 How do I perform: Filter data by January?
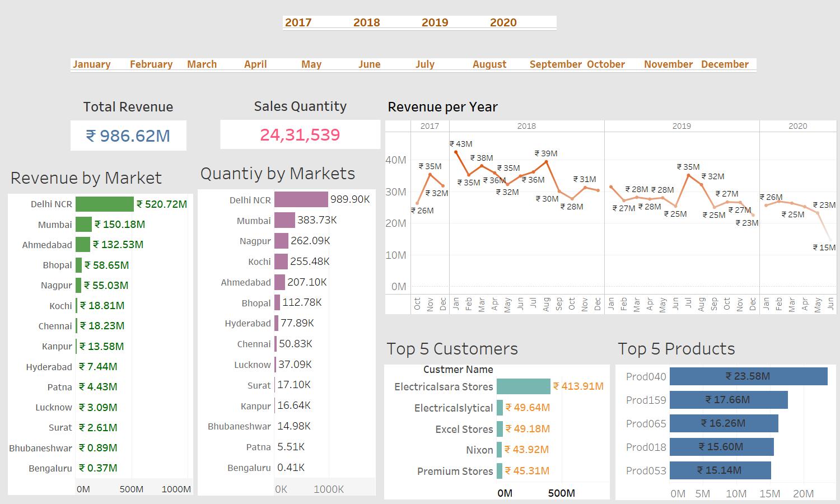pyautogui.click(x=91, y=64)
